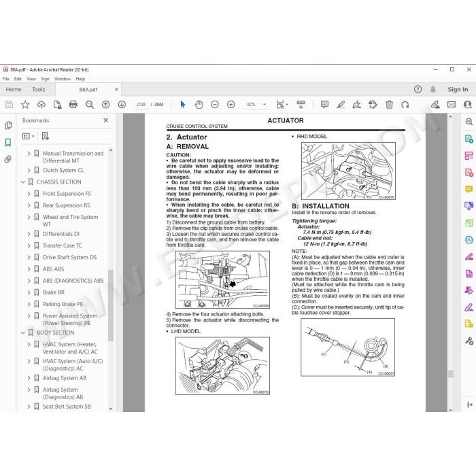Open the Parking Brake PB bookmark

pos(63,304)
